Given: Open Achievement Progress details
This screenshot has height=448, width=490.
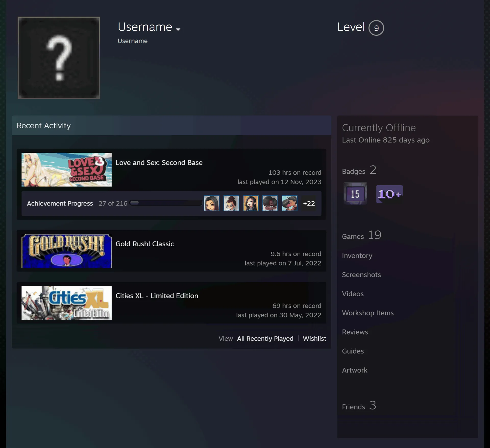Looking at the screenshot, I should pos(60,203).
